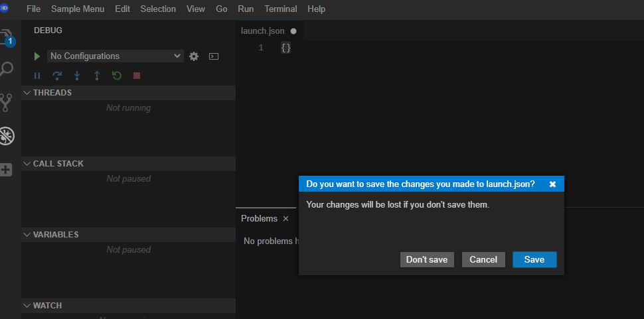Click the dialog title about launch.json
Screen dimensions: 644x319
pos(420,184)
